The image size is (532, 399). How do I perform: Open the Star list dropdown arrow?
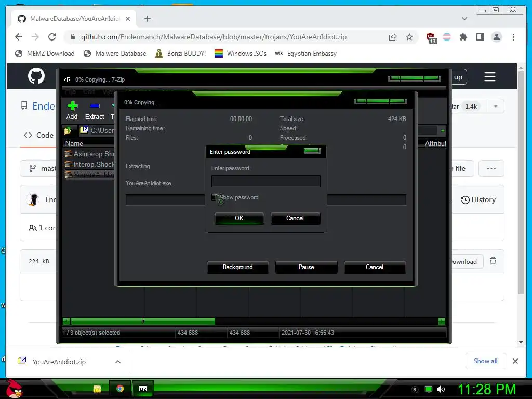[x=495, y=107]
